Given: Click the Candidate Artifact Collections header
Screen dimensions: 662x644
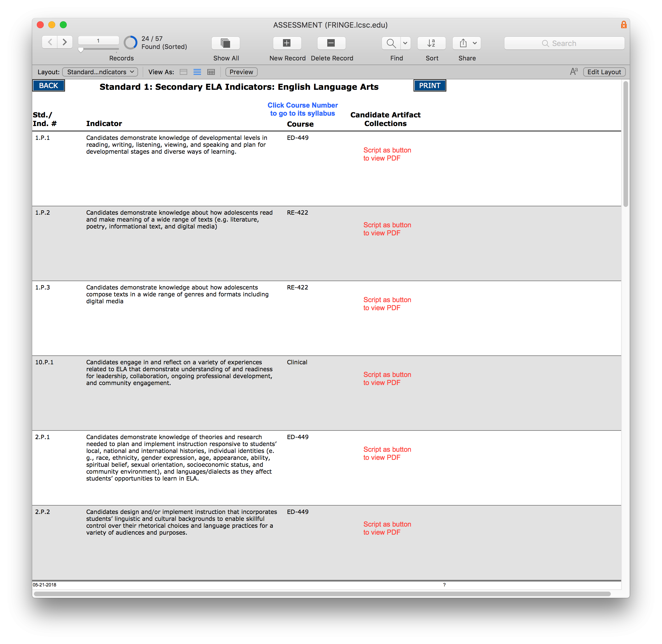Looking at the screenshot, I should [385, 119].
